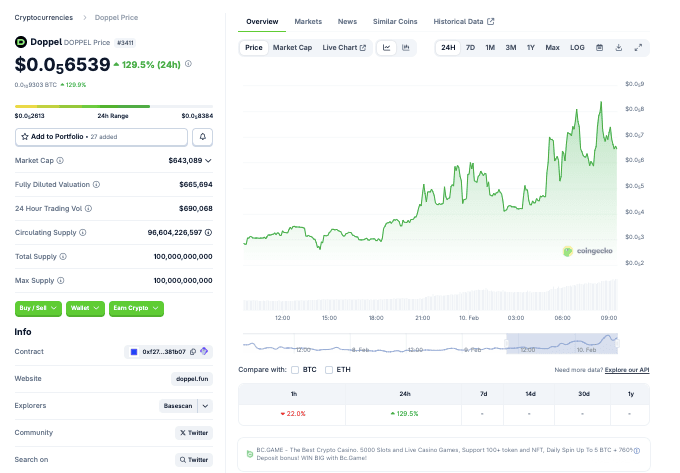The height and width of the screenshot is (473, 680).
Task: Expand the Explorers dropdown arrow
Action: [205, 406]
